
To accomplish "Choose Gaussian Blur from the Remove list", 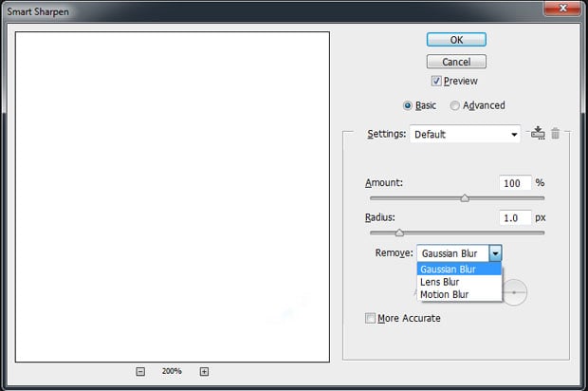I will click(459, 269).
